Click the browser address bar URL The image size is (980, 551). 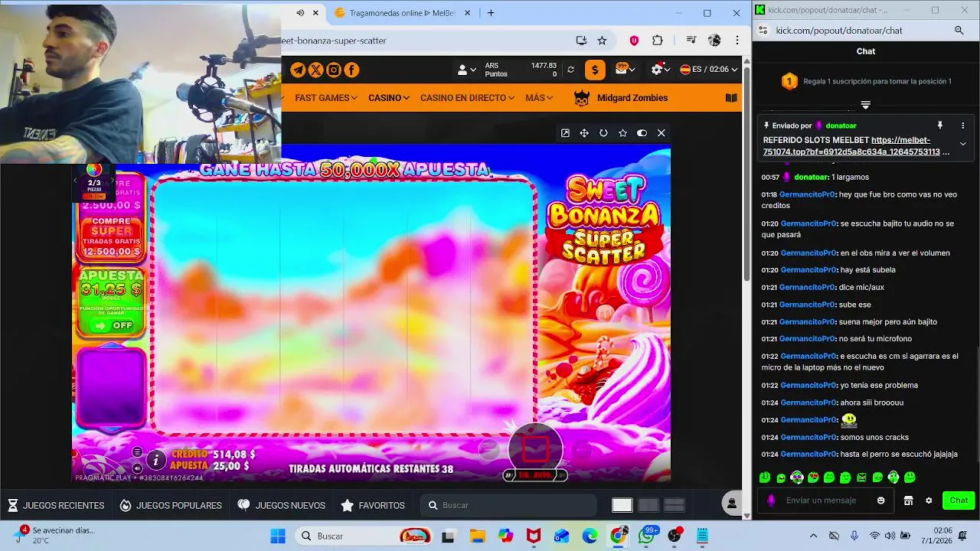pyautogui.click(x=334, y=41)
